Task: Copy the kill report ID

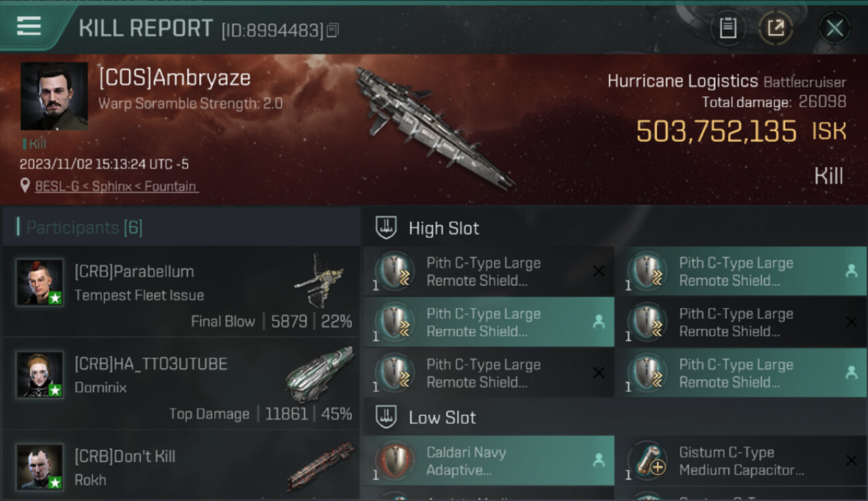Action: click(x=333, y=30)
